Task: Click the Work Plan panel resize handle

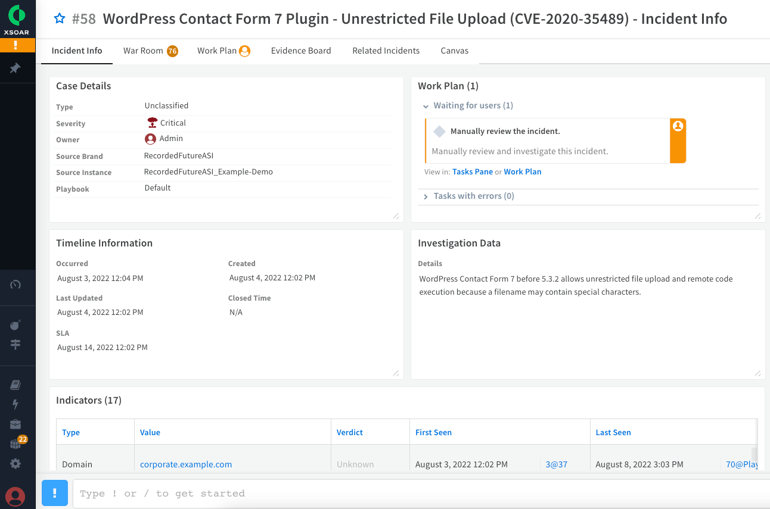Action: pos(758,216)
